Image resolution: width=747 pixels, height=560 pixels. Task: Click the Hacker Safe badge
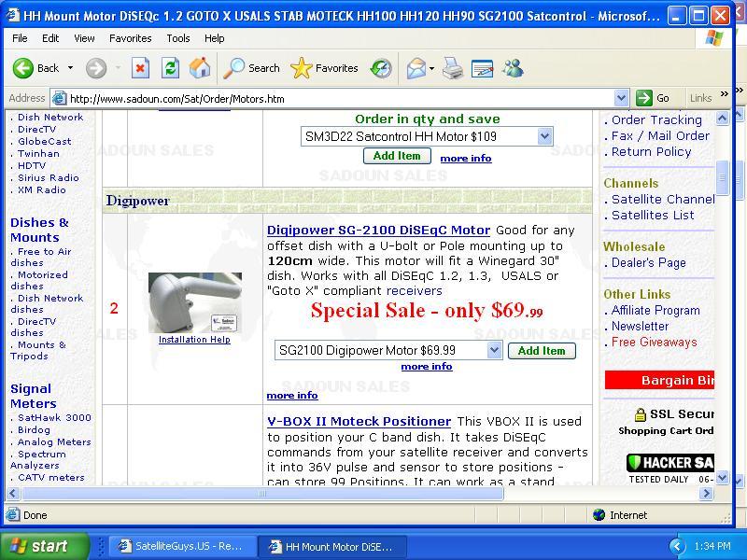click(x=669, y=469)
